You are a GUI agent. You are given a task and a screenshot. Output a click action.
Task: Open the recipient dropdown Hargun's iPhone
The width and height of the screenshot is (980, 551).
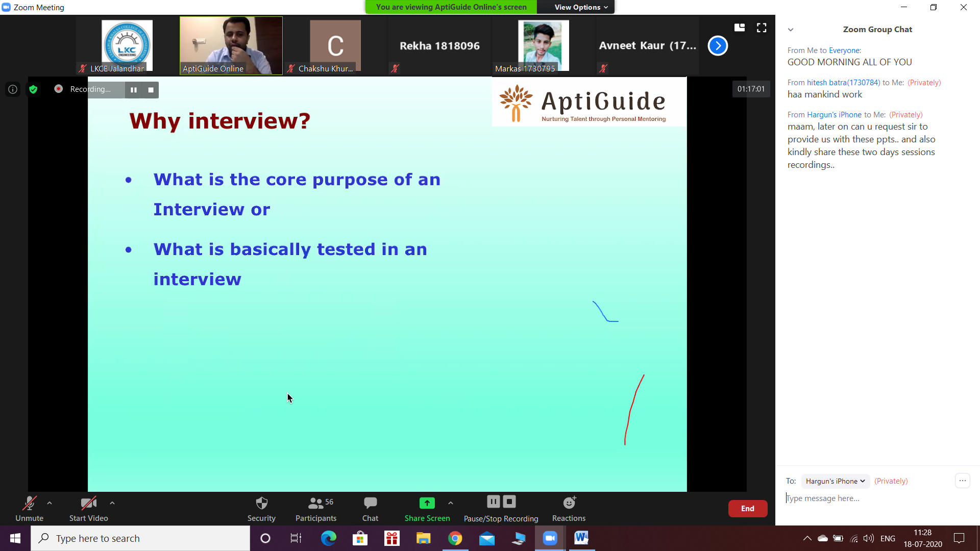click(x=836, y=481)
